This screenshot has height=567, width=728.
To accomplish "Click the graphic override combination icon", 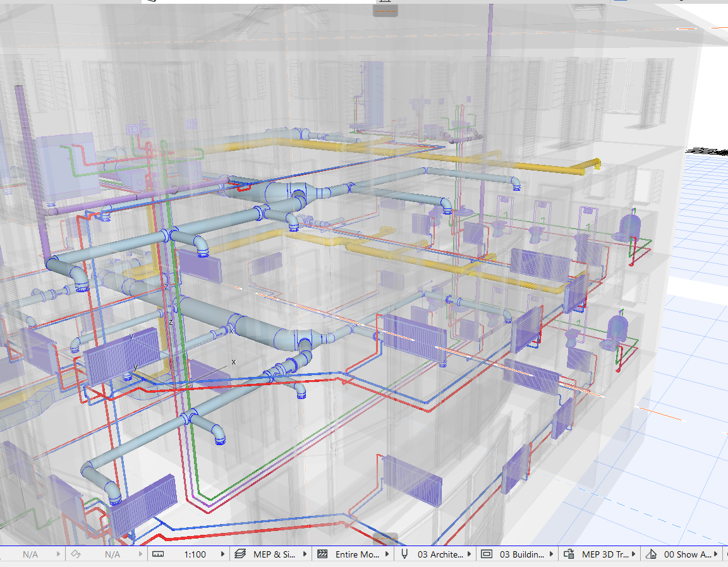I will [569, 554].
